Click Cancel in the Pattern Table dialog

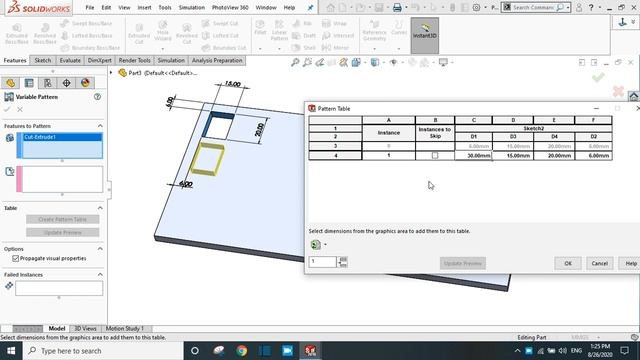[600, 263]
